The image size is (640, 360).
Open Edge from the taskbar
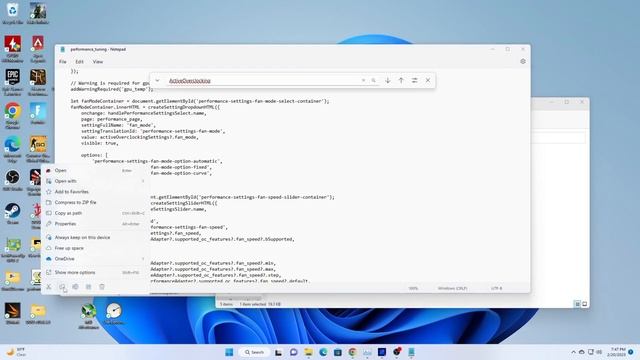click(323, 352)
